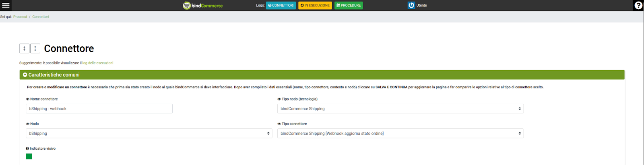Open the hamburger main menu
Image resolution: width=644 pixels, height=165 pixels.
(6, 5)
